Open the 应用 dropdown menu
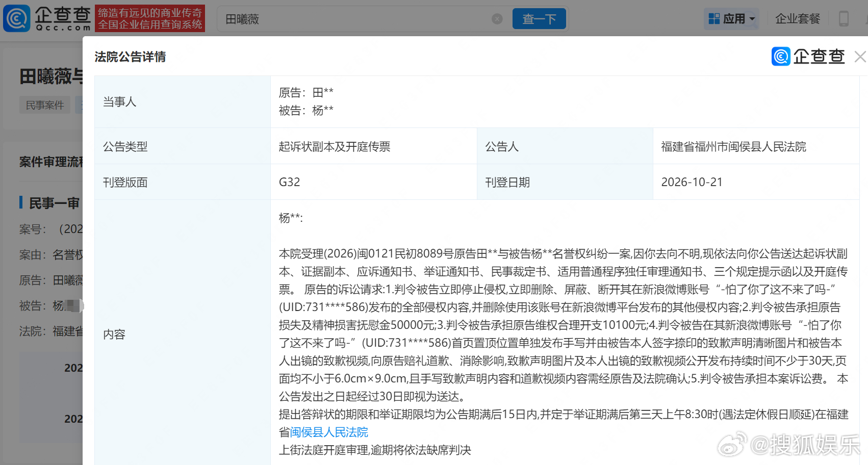The width and height of the screenshot is (868, 465). pos(731,19)
